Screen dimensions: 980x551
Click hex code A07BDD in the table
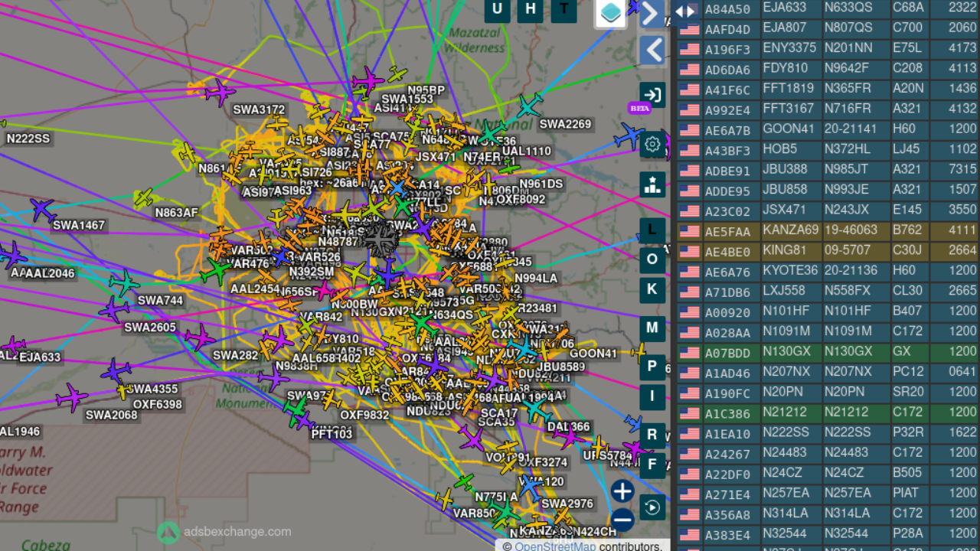tap(727, 353)
